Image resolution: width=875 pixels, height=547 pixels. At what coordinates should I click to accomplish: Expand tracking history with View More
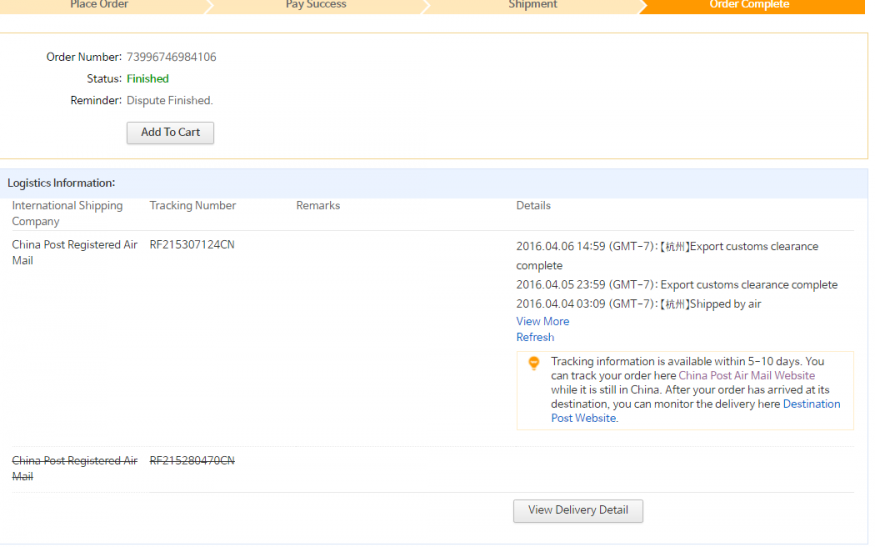[542, 321]
